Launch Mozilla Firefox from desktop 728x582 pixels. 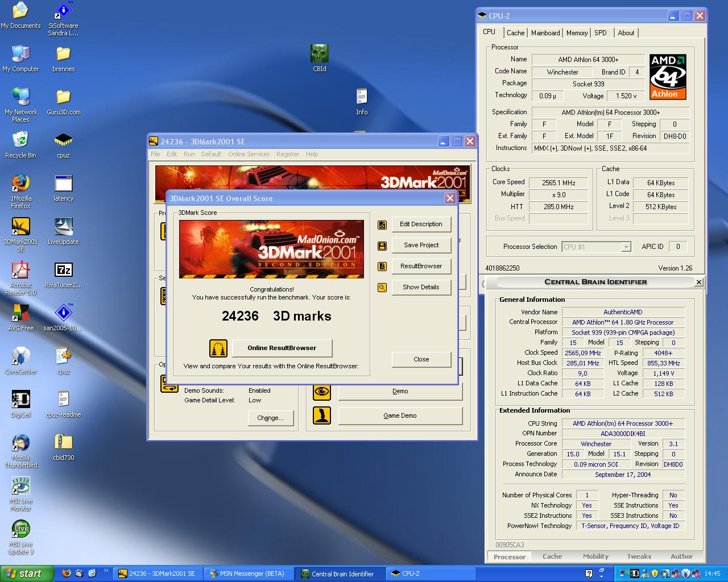(20, 192)
